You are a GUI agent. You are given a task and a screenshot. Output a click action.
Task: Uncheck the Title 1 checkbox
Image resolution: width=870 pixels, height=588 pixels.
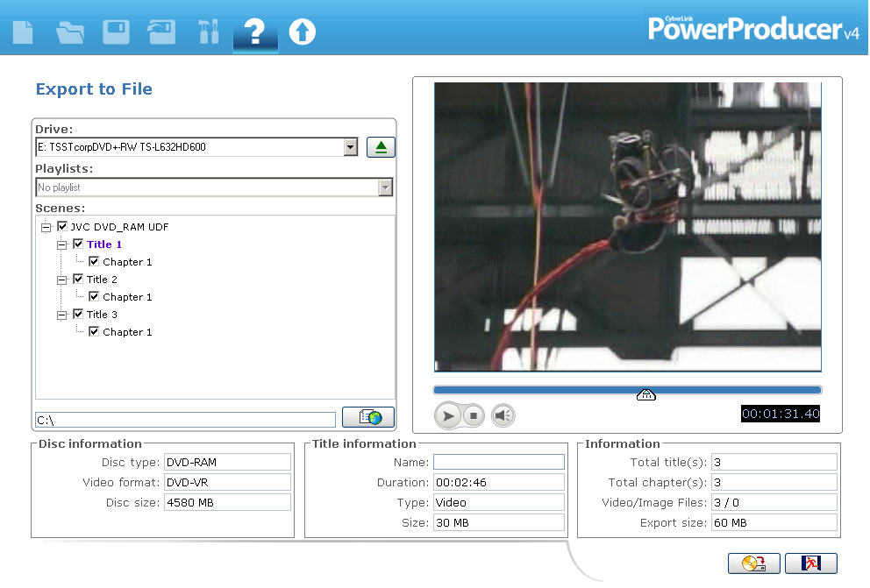tap(78, 244)
